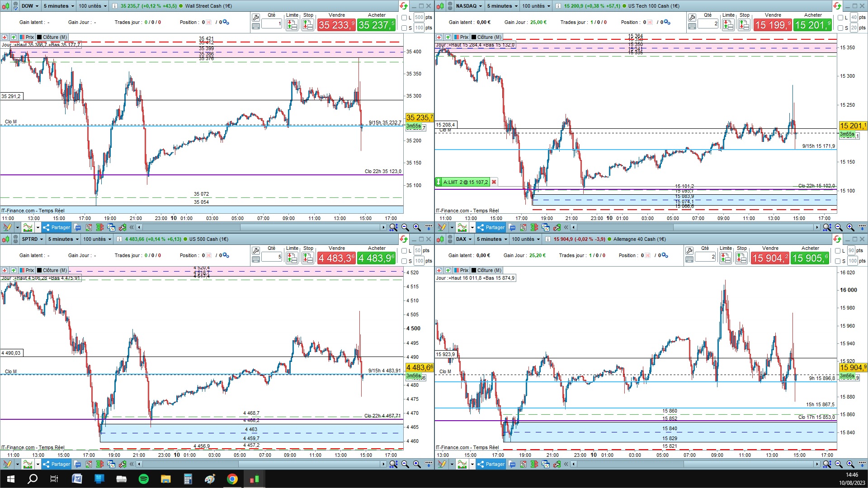Click refresh arrows icon in DAX title bar
The height and width of the screenshot is (488, 868).
[837, 239]
